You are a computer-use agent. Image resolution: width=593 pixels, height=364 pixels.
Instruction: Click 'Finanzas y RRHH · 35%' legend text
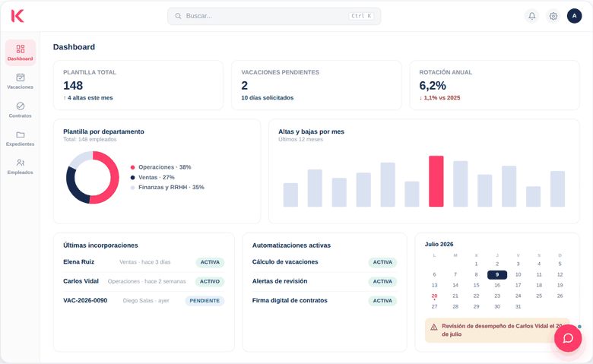coord(171,187)
